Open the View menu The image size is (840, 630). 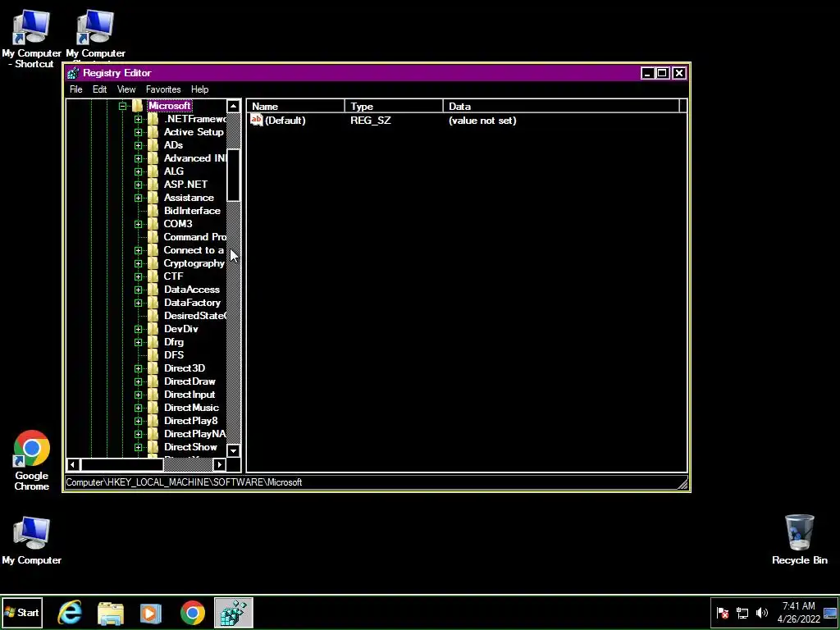click(x=126, y=89)
